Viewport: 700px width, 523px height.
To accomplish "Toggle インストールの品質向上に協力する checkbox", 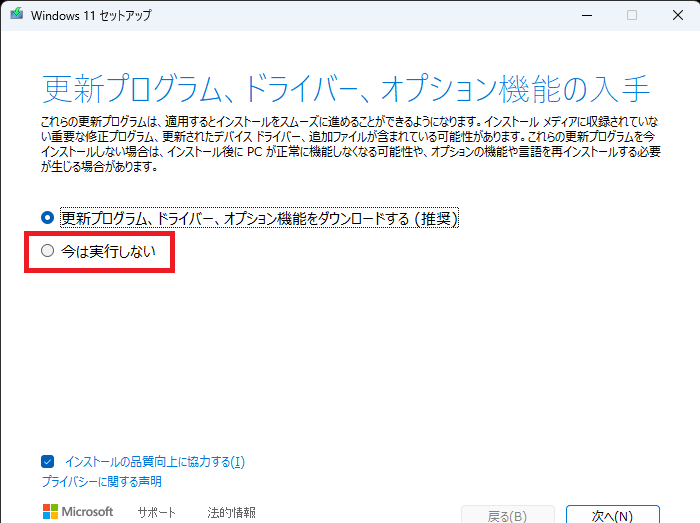I will [x=47, y=461].
